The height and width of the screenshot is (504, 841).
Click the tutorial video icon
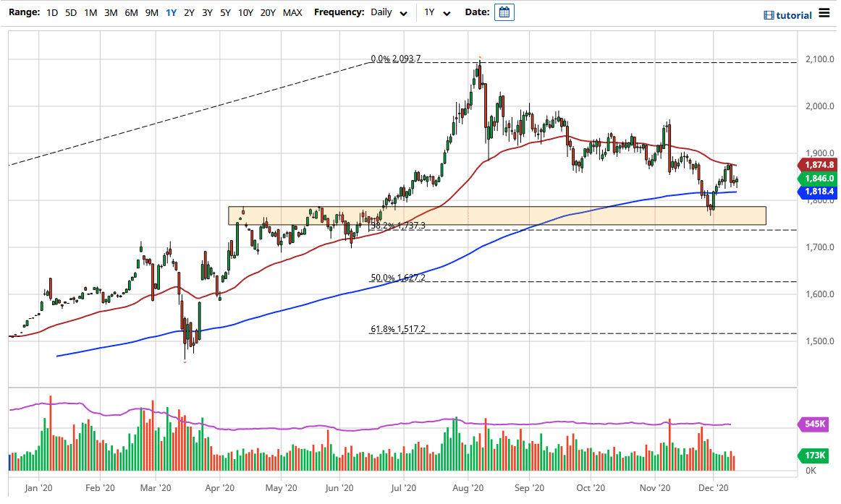point(769,15)
